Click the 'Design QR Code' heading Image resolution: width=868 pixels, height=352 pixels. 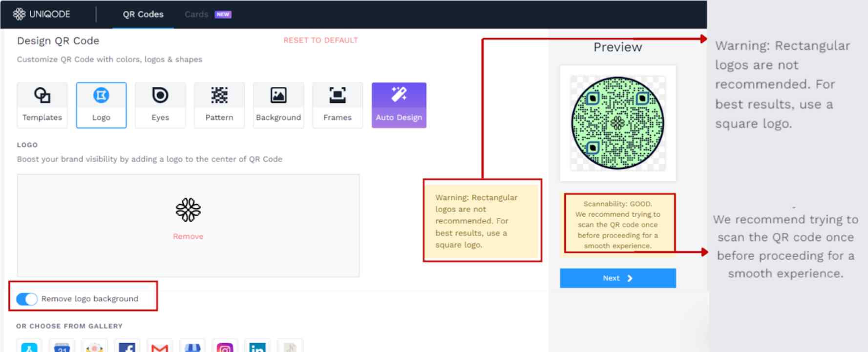(58, 41)
